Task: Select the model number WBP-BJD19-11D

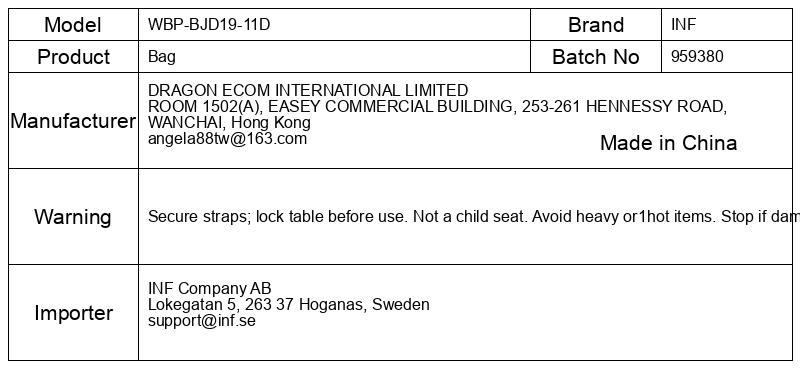Action: point(209,24)
